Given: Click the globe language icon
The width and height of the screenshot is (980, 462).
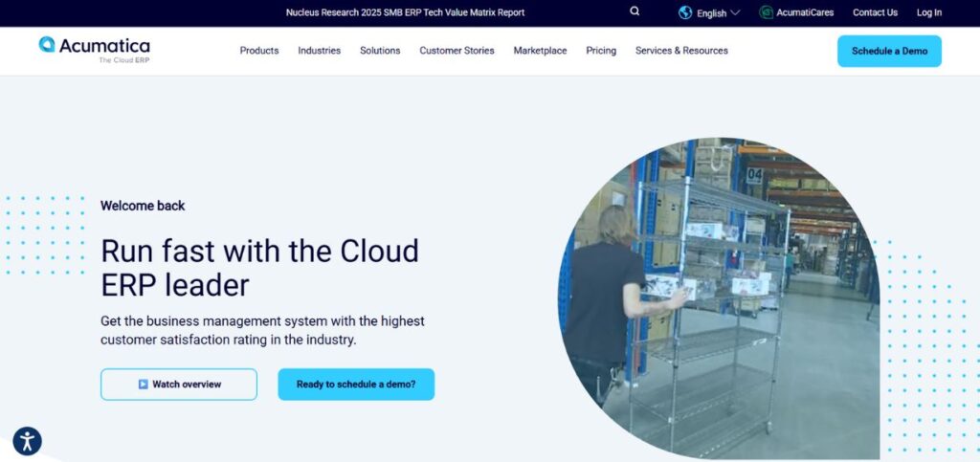Looking at the screenshot, I should click(685, 12).
